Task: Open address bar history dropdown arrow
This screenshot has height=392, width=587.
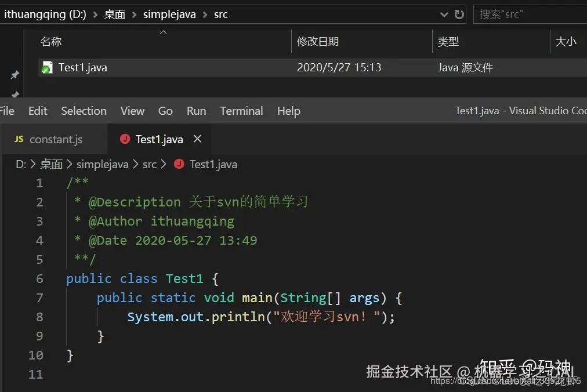Action: point(444,15)
